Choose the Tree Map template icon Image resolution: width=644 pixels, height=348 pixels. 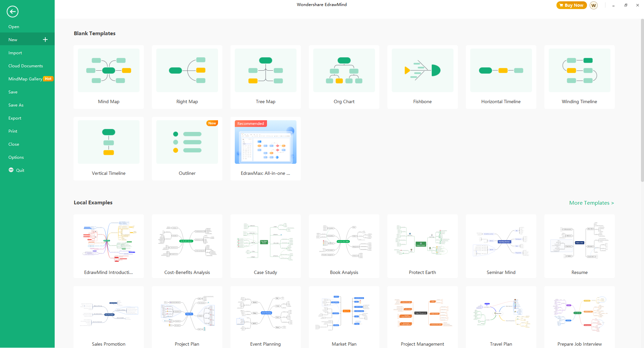(x=266, y=70)
